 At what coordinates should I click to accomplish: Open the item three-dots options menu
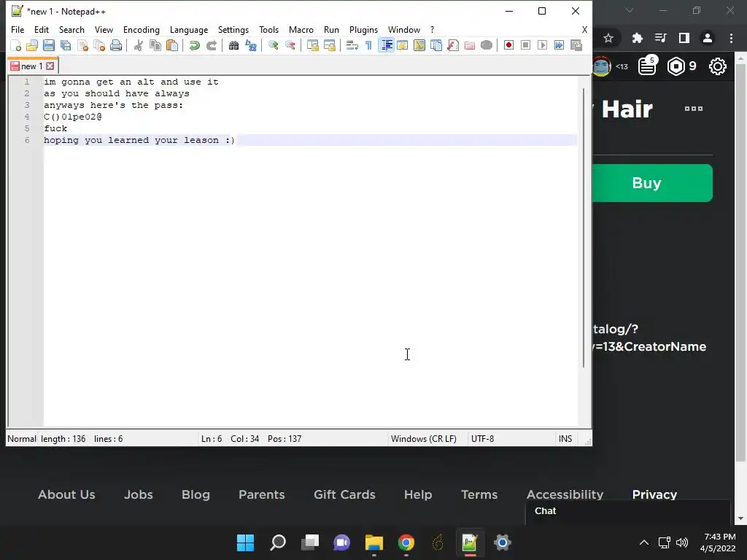(x=693, y=109)
